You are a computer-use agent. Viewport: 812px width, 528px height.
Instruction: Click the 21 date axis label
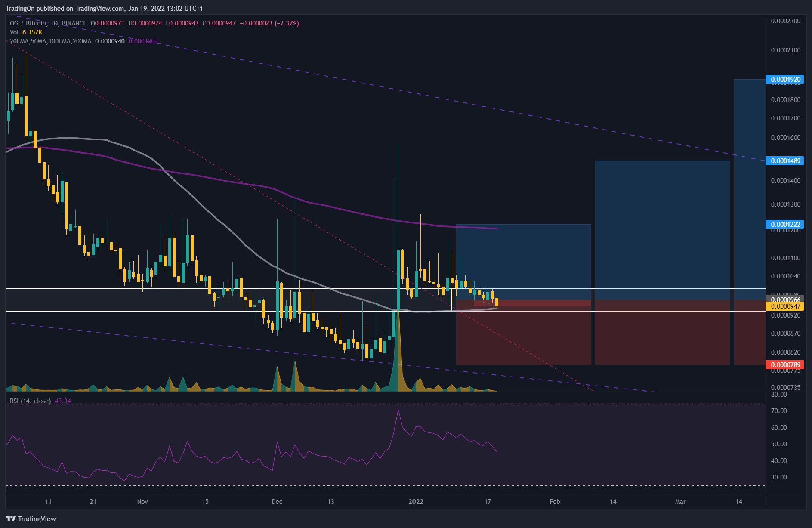click(93, 502)
